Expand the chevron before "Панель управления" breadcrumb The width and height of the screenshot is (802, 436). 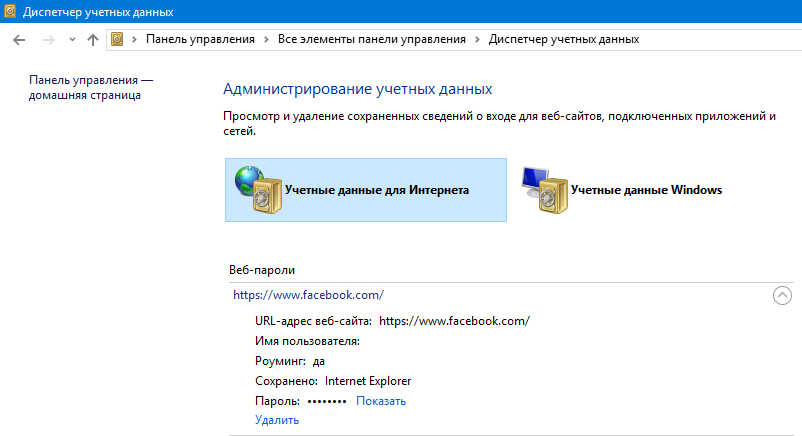[x=135, y=40]
